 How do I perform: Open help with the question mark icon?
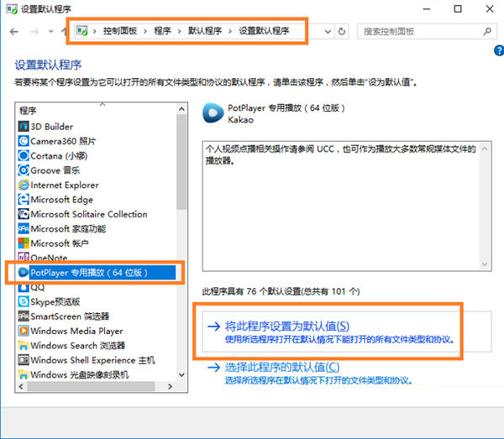(x=499, y=50)
